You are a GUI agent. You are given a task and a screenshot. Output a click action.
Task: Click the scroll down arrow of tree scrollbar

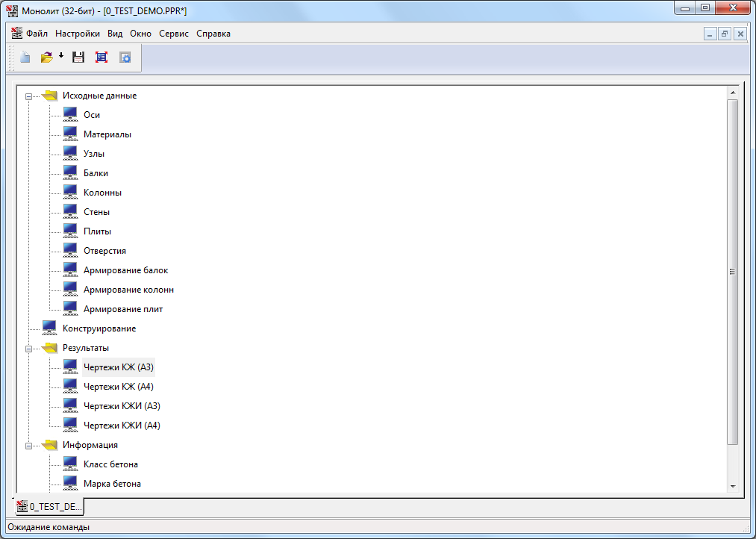click(732, 486)
